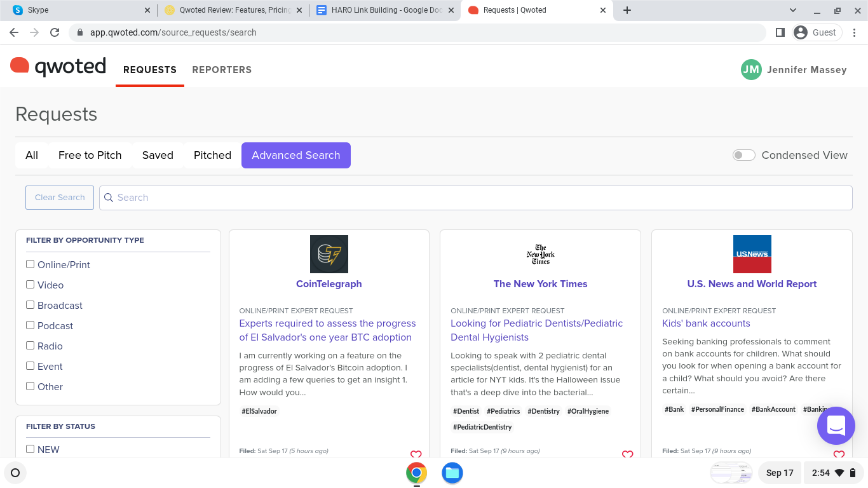Save the CoinTelegraph request with the heart

point(416,454)
